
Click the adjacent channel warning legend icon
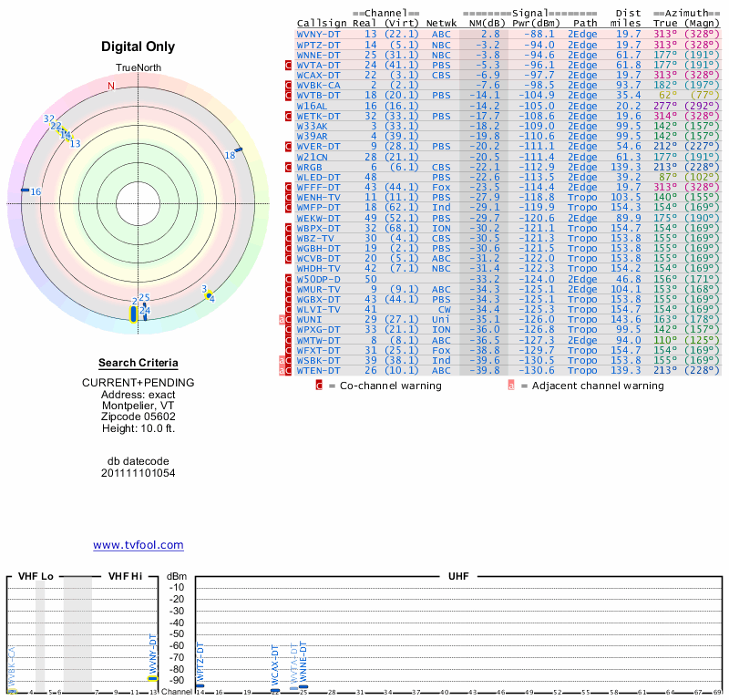point(511,386)
